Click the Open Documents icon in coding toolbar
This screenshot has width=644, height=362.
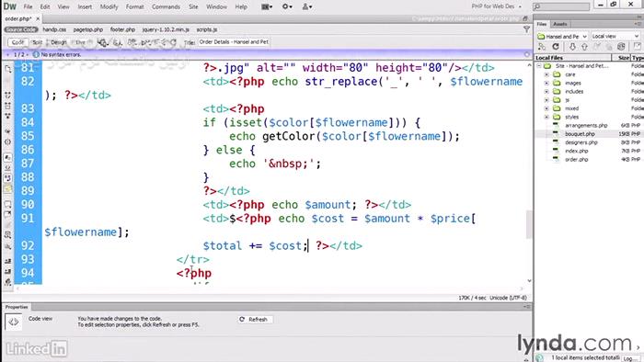[7, 69]
